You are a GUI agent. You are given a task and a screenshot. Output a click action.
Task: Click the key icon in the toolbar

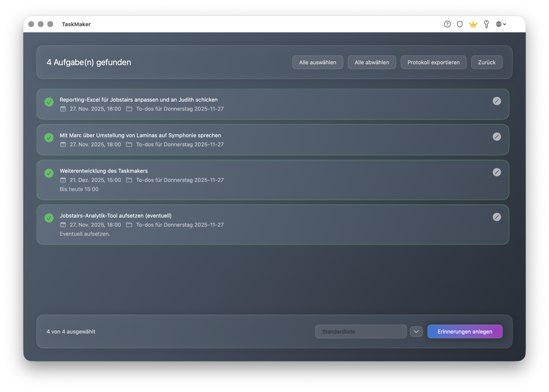[x=486, y=24]
